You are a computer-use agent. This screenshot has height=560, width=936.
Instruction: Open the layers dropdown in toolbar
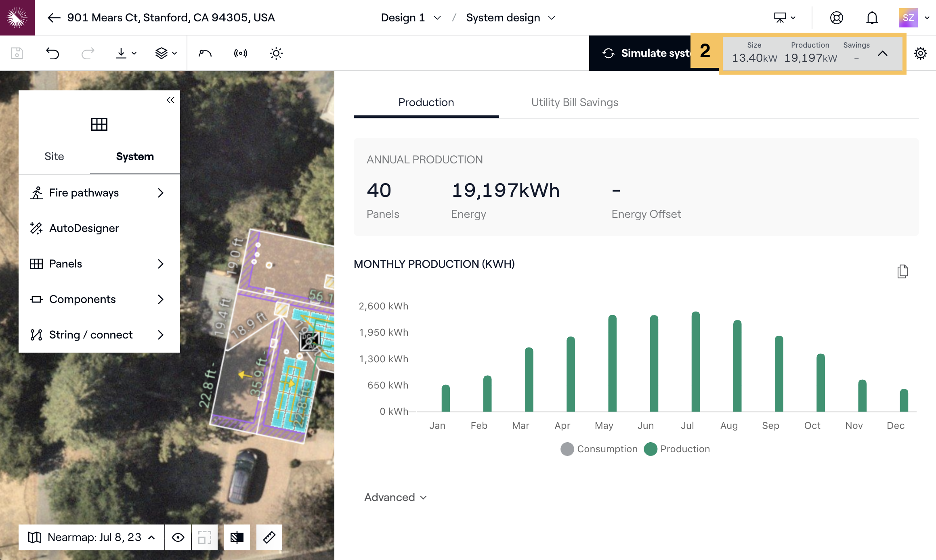[166, 53]
